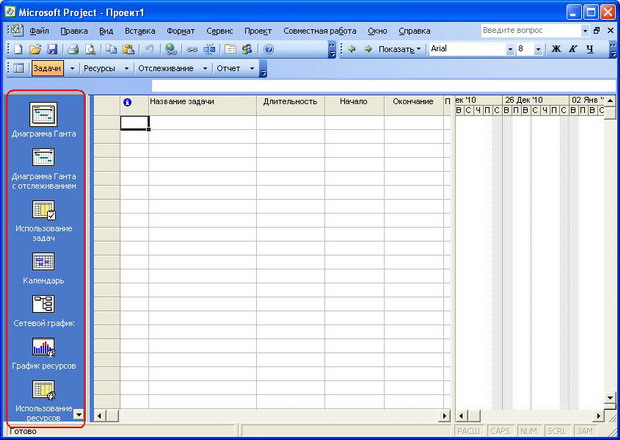620x440 pixels.
Task: Click the split task toolbar icon
Action: [x=209, y=49]
